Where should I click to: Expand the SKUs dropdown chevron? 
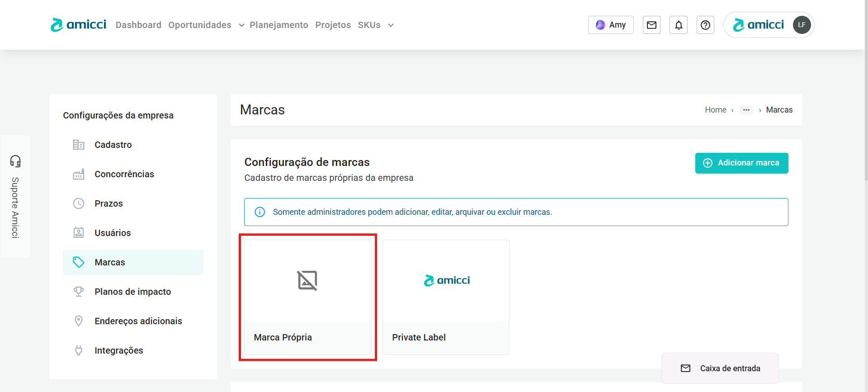click(x=391, y=25)
